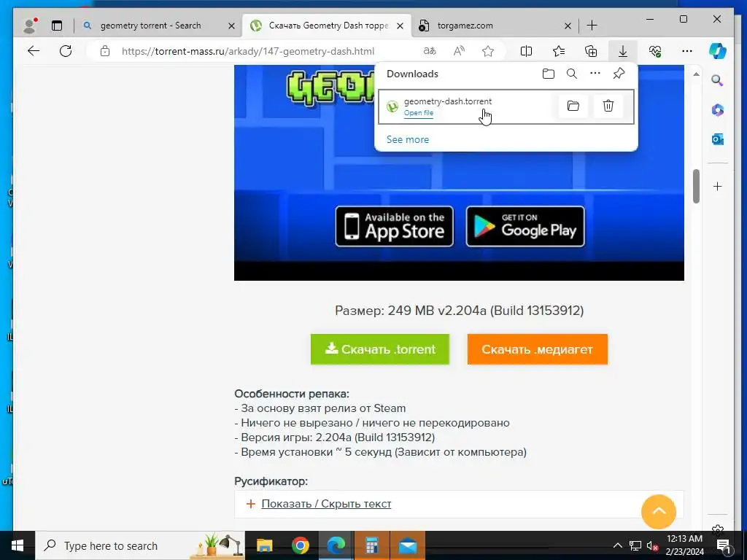Open File Explorer from taskbar
This screenshot has height=560, width=747.
(x=264, y=545)
